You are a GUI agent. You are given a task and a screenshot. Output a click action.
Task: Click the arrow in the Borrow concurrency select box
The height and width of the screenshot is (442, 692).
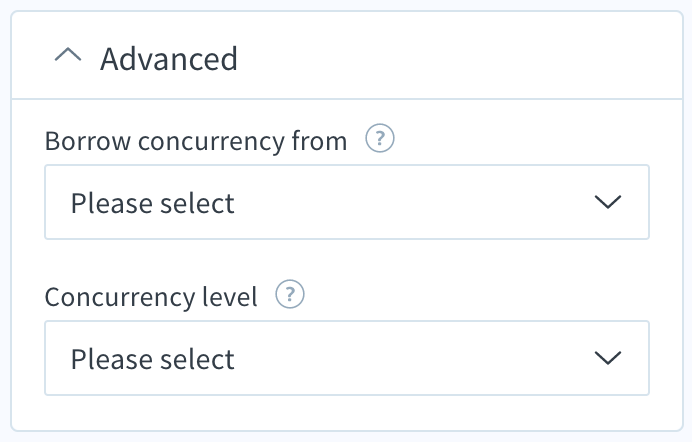point(608,202)
